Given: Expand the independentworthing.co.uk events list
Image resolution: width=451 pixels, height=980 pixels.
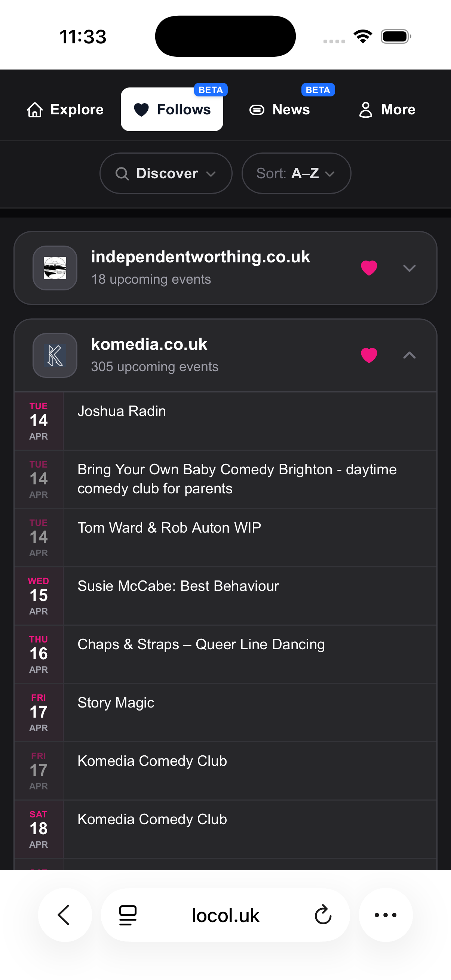Looking at the screenshot, I should click(x=409, y=268).
